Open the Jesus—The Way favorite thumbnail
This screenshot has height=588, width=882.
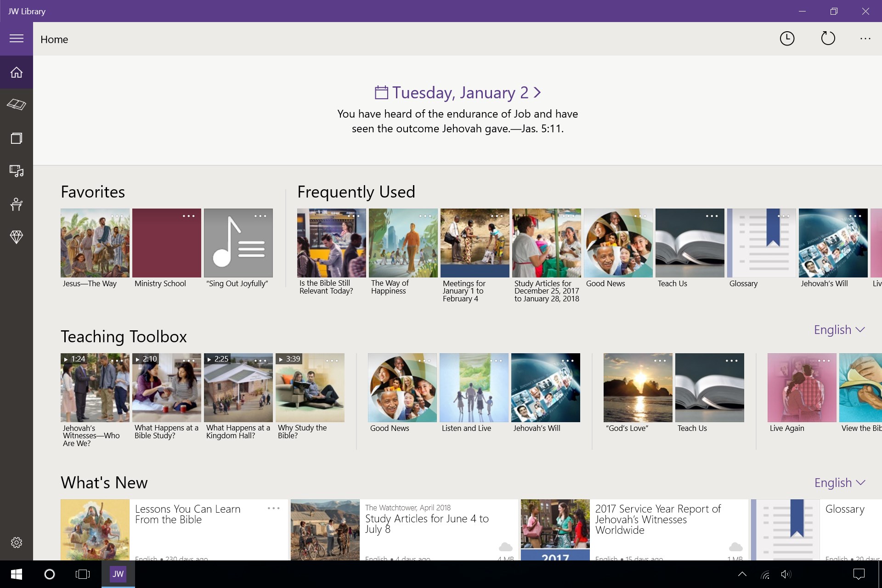[95, 243]
